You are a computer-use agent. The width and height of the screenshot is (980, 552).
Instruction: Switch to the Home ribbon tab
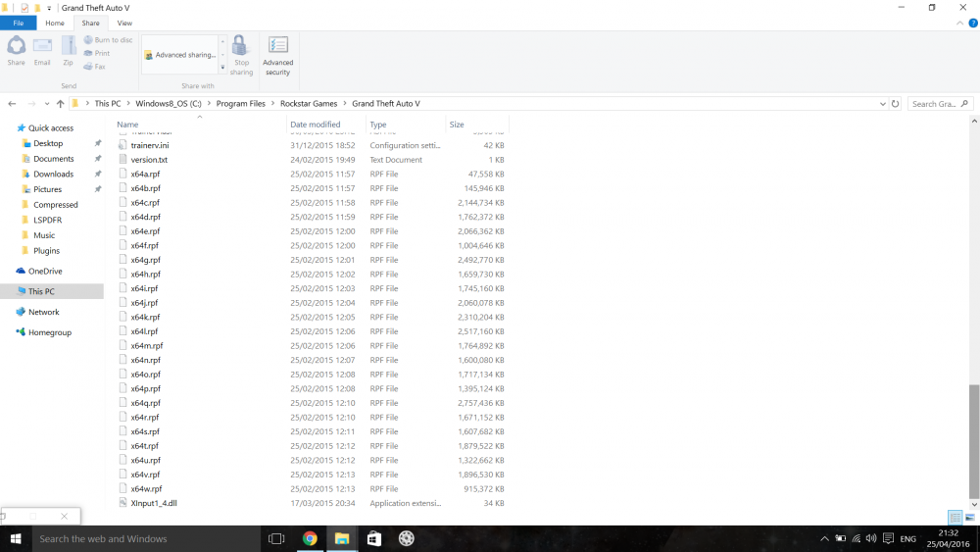pos(54,24)
